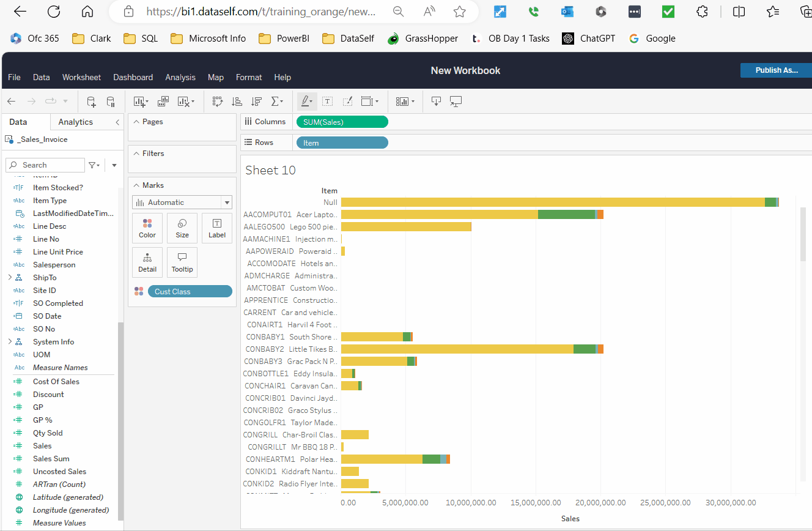Click the Cust Class color pill
The height and width of the screenshot is (531, 812).
point(190,292)
